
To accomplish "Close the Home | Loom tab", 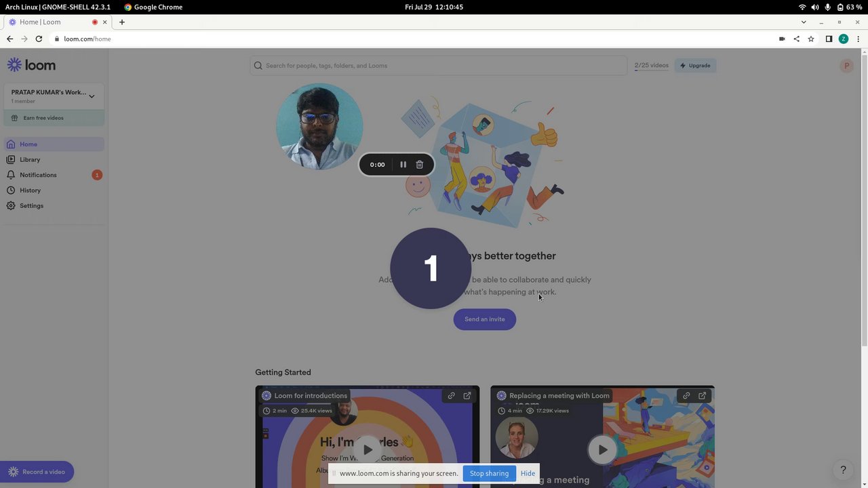I will point(104,22).
